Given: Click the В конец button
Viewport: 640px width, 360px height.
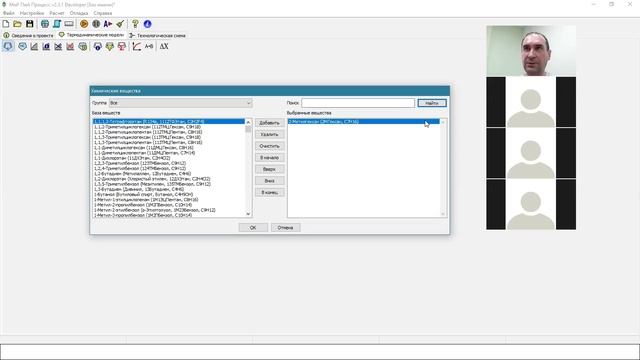Looking at the screenshot, I should (x=269, y=192).
